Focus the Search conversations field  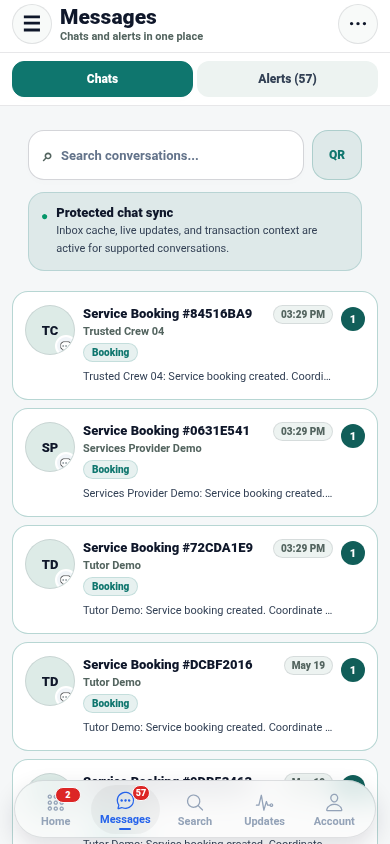166,155
